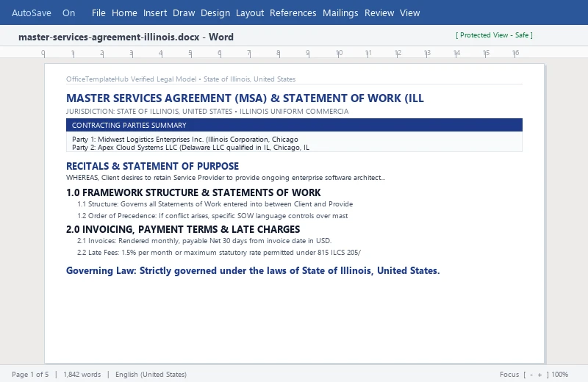The image size is (588, 382).
Task: Click the 2.0 INVOICING, PAYMENT TERMS heading
Action: point(183,229)
